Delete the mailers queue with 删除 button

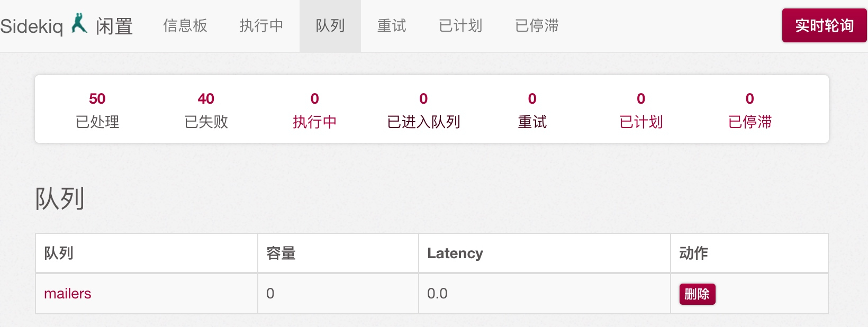click(697, 294)
